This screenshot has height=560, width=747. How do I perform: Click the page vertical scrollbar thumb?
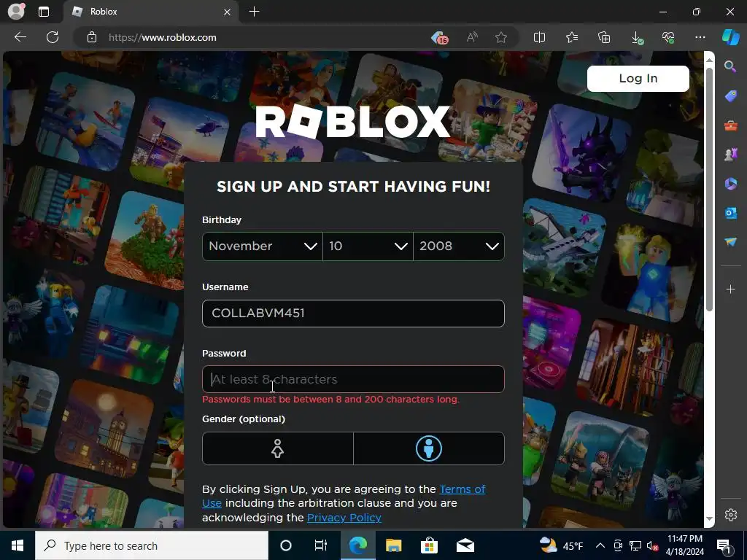point(709,190)
